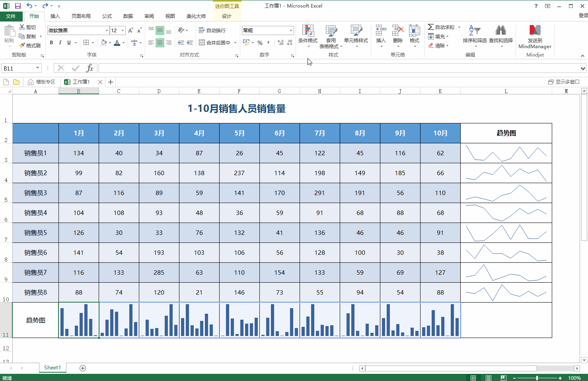
Task: Select the Sheet1 worksheet tab
Action: tap(53, 368)
